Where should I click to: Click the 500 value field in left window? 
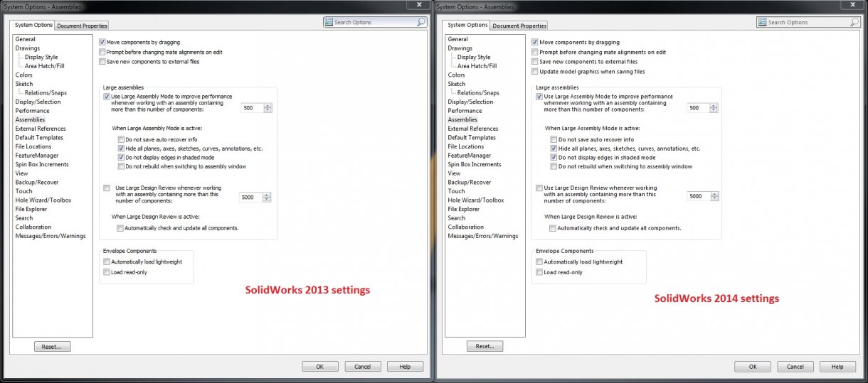pyautogui.click(x=252, y=108)
